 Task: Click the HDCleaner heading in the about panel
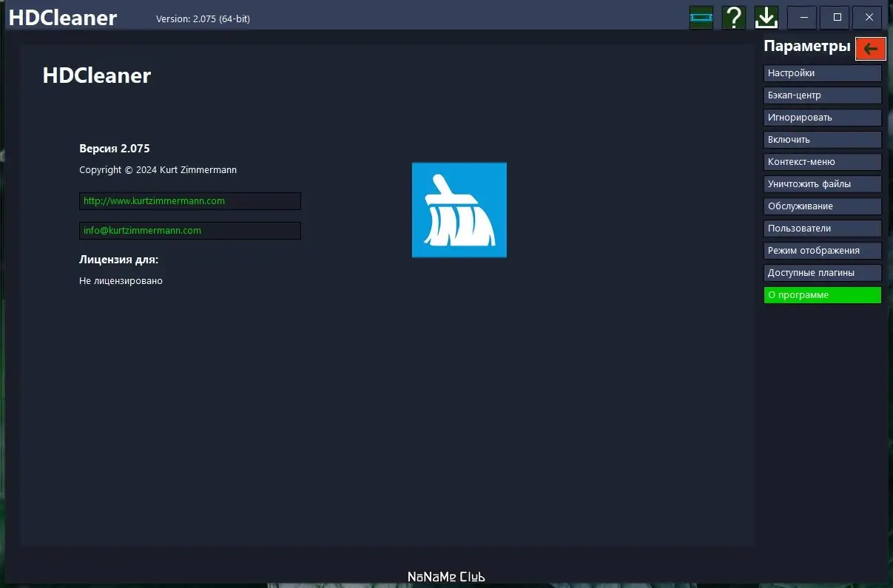pyautogui.click(x=97, y=75)
